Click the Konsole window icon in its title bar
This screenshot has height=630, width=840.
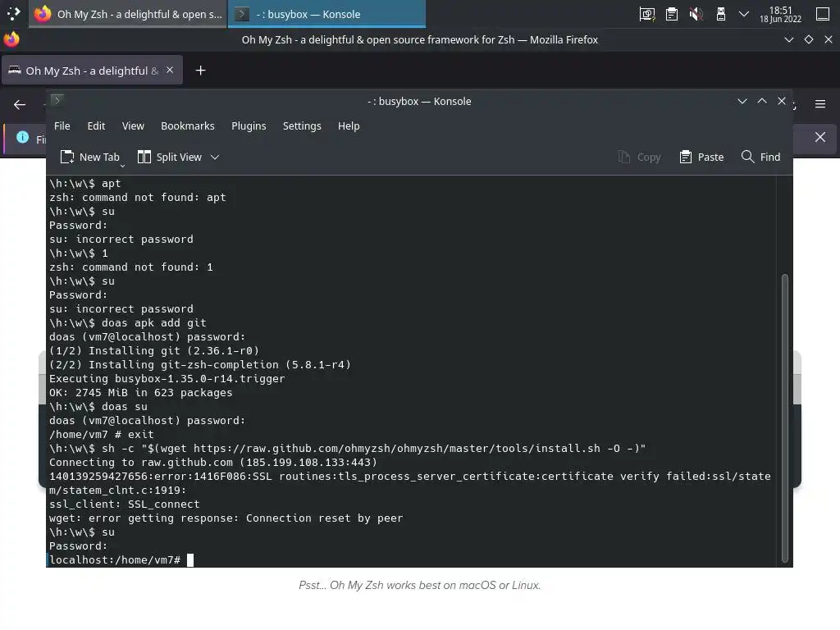click(x=57, y=100)
